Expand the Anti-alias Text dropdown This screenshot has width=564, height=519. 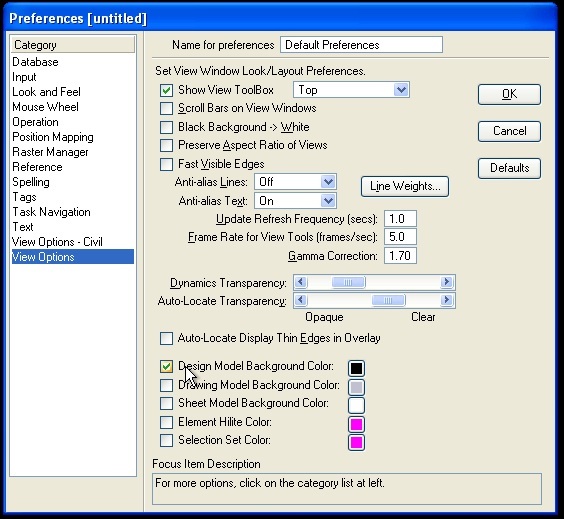295,201
